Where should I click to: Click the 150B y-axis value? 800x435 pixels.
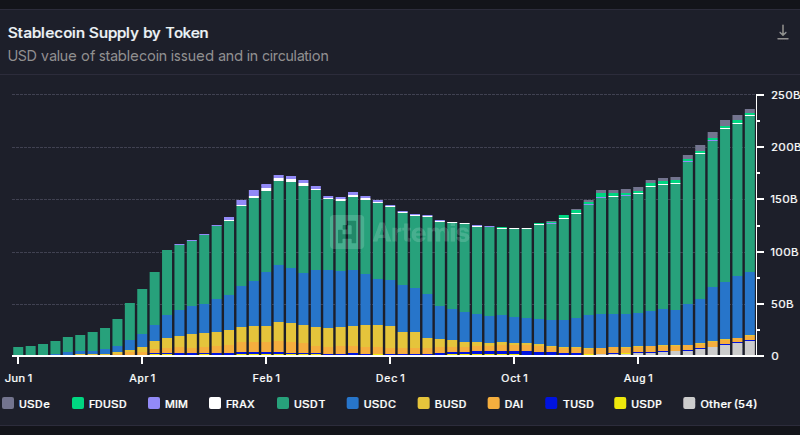tap(784, 199)
